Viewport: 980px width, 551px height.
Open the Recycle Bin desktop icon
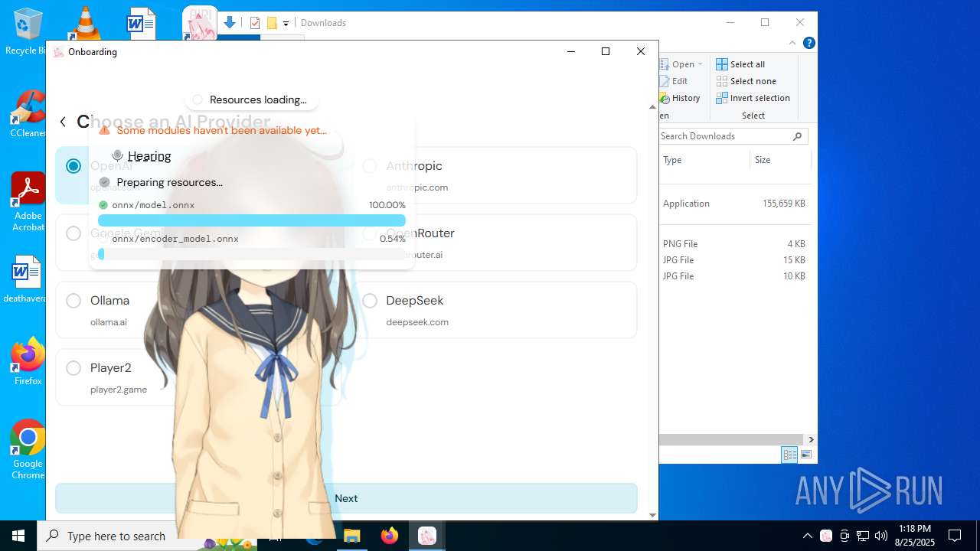[26, 31]
